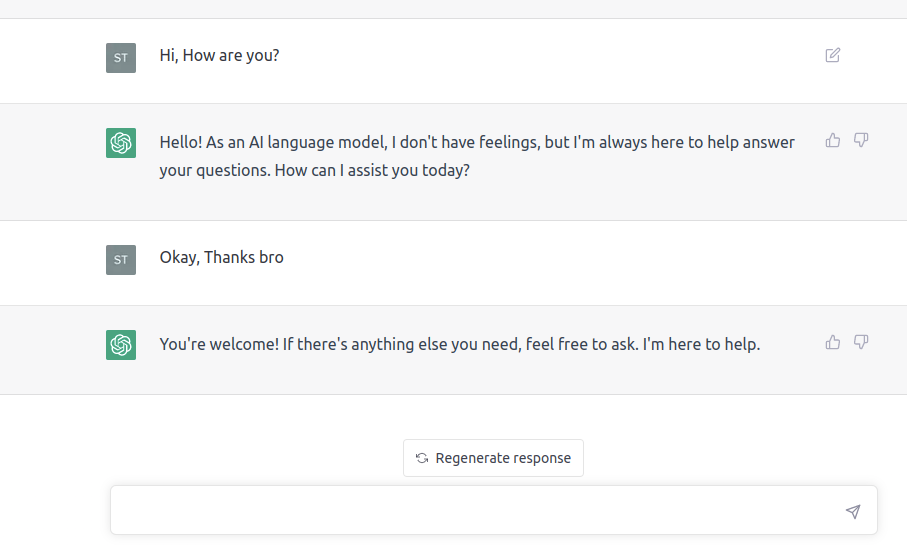Click the refresh icon in Regenerate response
The image size is (907, 548).
pyautogui.click(x=422, y=458)
